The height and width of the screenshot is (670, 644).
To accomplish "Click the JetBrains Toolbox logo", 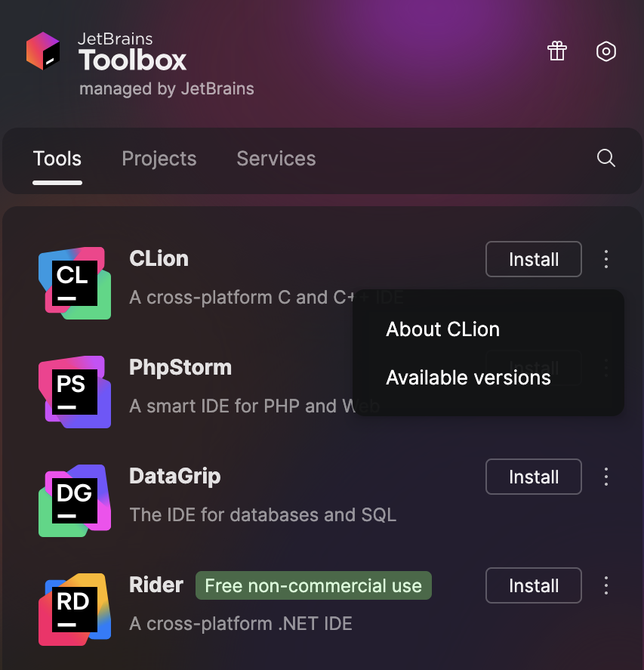I will (x=43, y=51).
